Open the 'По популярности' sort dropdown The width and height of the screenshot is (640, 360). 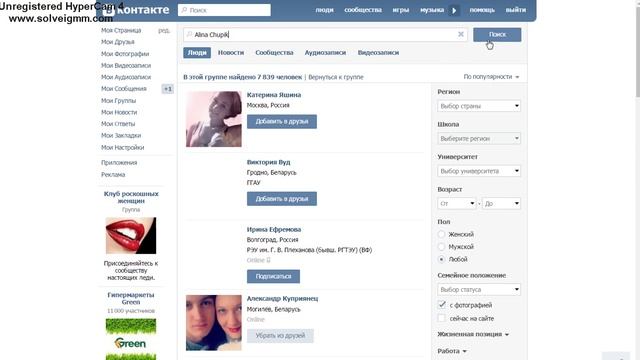point(491,77)
